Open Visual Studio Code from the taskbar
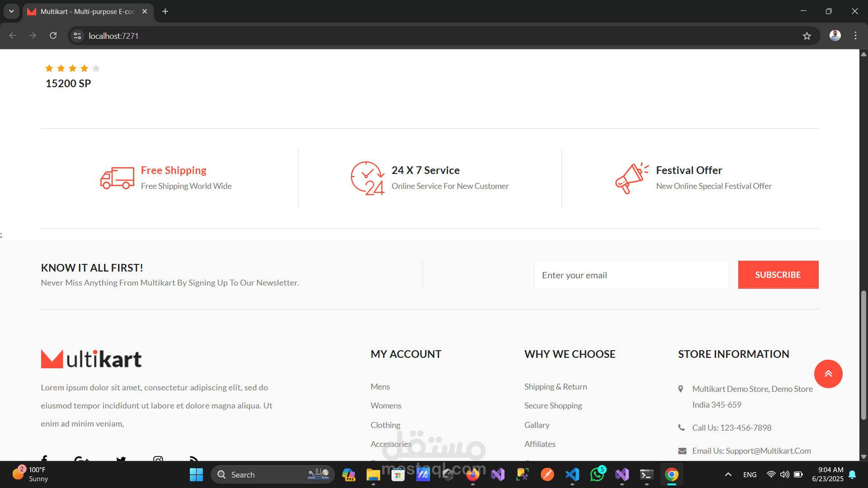 point(572,474)
